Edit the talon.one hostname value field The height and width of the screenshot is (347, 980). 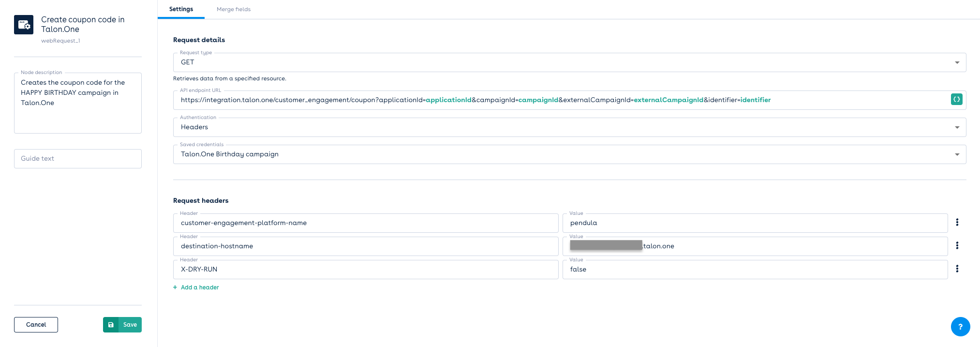click(755, 246)
